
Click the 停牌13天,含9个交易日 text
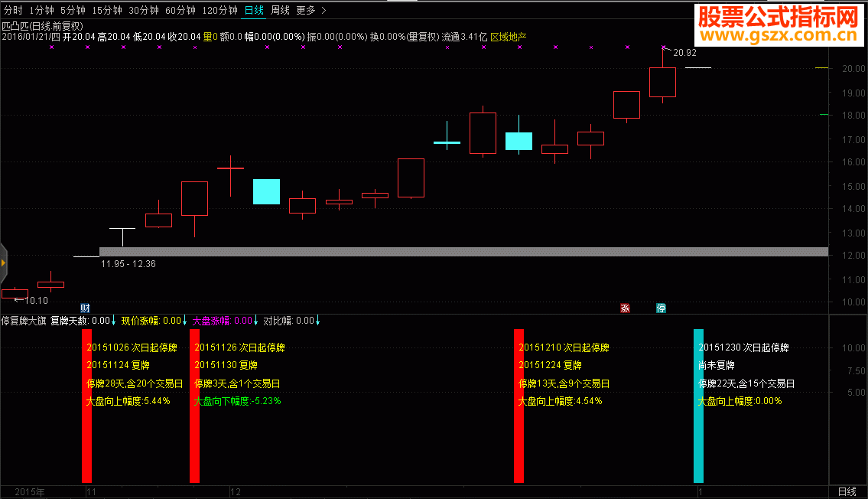coord(564,383)
